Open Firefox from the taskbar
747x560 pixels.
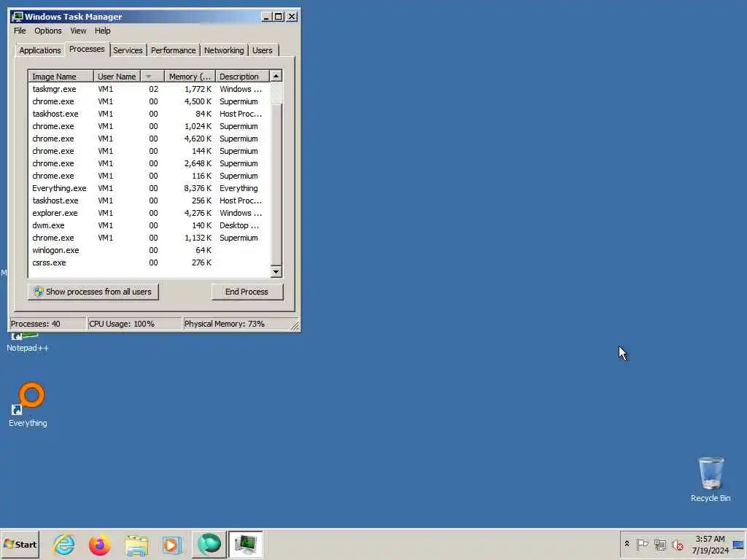99,544
